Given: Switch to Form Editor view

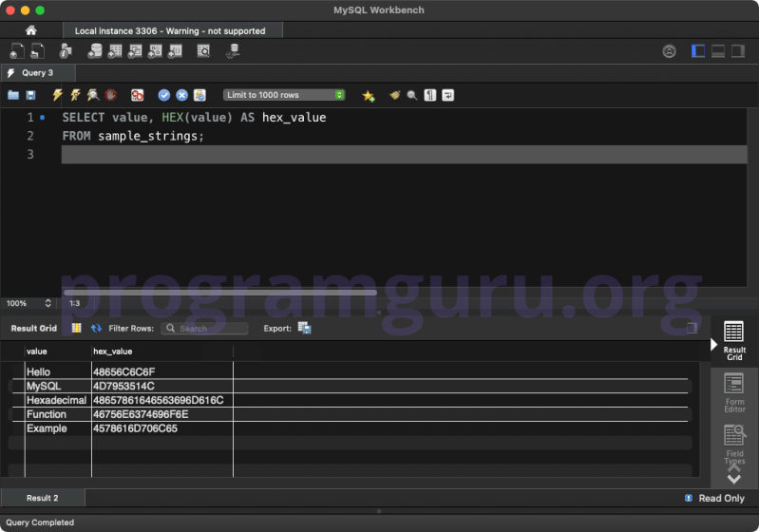Looking at the screenshot, I should click(x=734, y=392).
